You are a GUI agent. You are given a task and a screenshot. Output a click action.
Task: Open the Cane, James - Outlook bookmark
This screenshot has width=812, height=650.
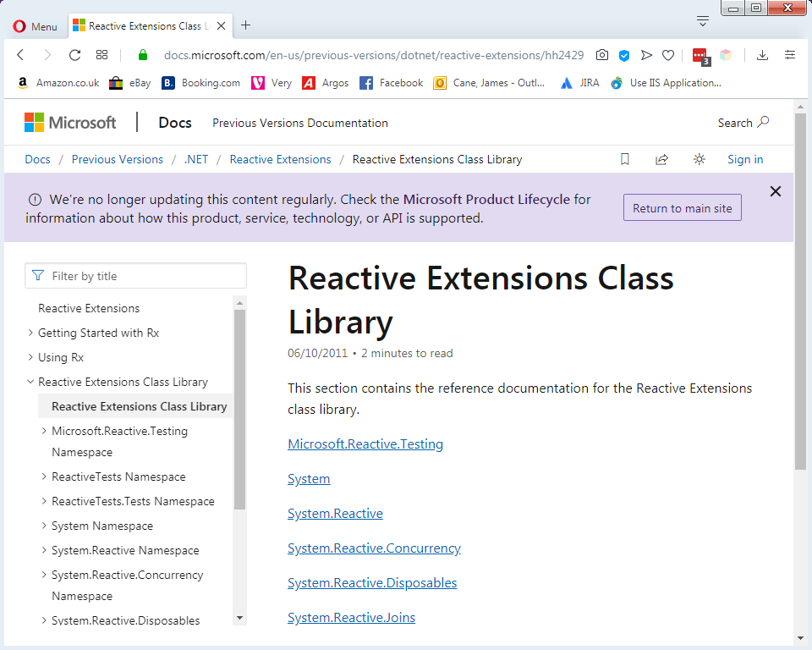pos(489,83)
